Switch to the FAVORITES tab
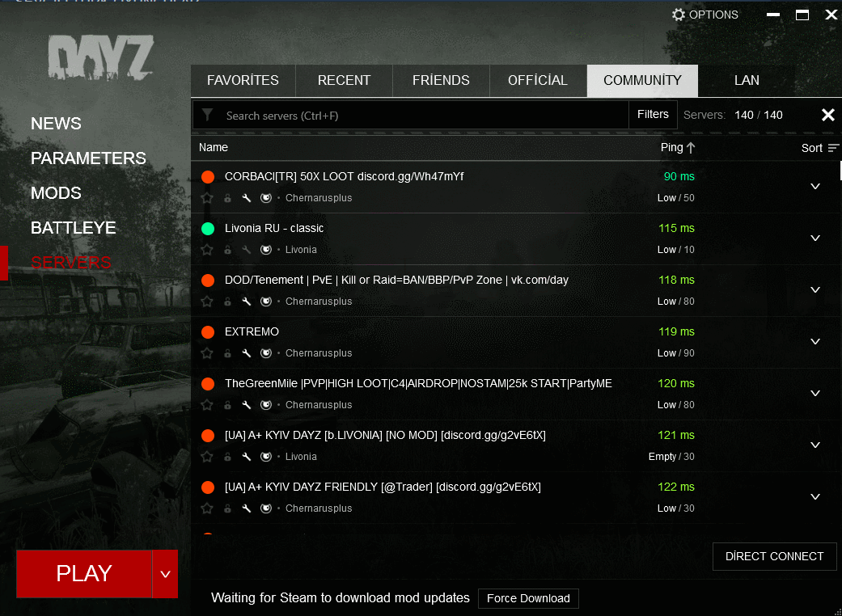842x616 pixels. pos(243,81)
